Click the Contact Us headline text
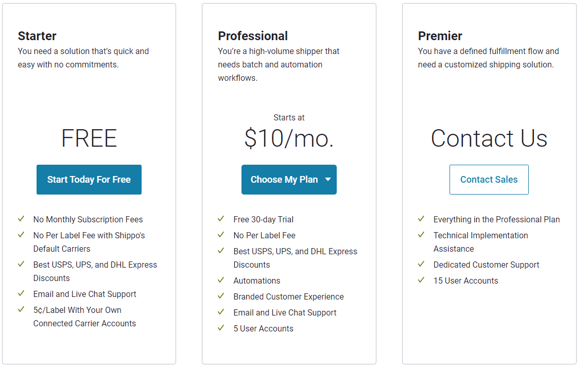The width and height of the screenshot is (588, 368). (489, 138)
